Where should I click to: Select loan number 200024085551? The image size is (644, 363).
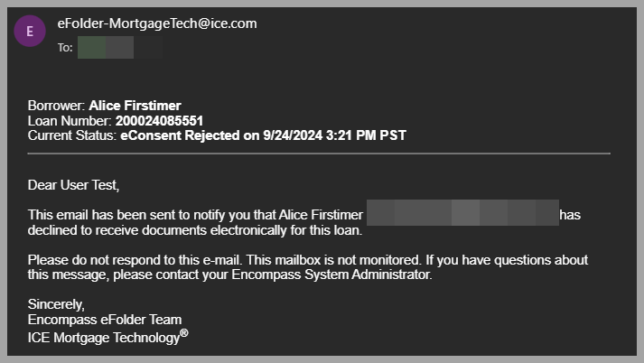click(x=159, y=120)
